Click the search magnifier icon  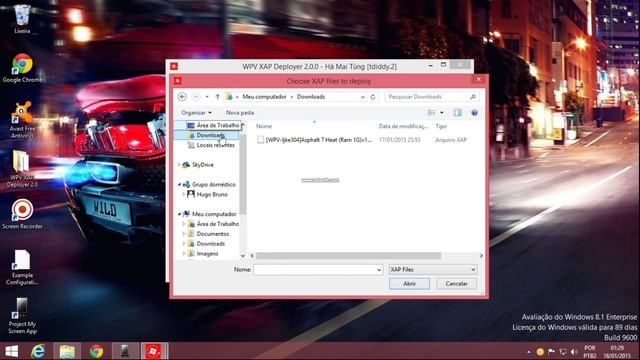pos(473,97)
